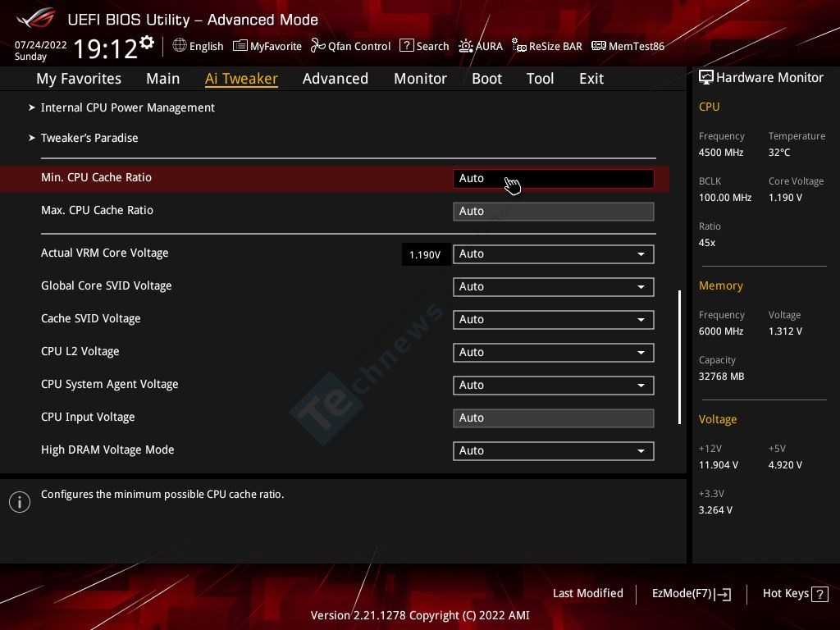Image resolution: width=840 pixels, height=630 pixels.
Task: Open the Advanced tab
Action: click(336, 79)
